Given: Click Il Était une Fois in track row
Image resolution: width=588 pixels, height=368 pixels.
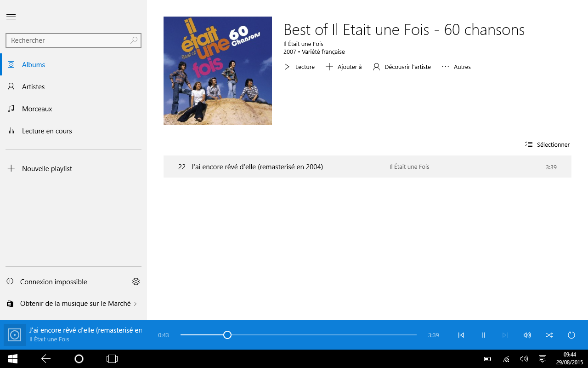Looking at the screenshot, I should point(409,167).
